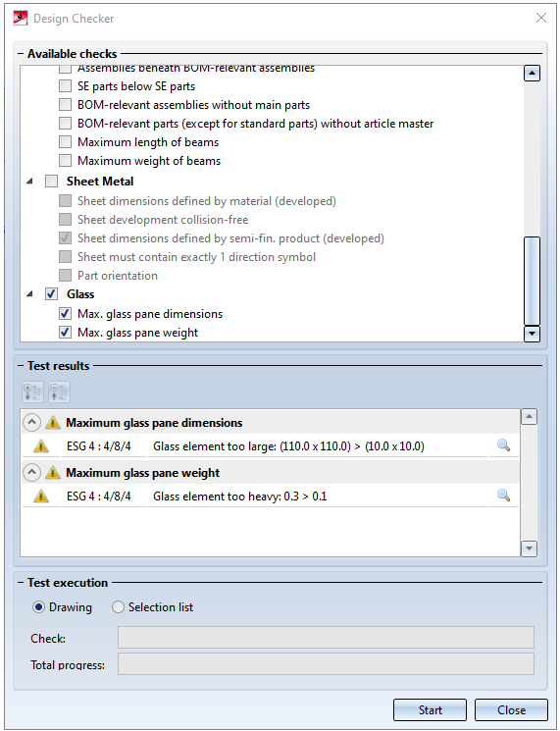Tick the Sheet Metal group checkbox
This screenshot has height=731, width=560.
pos(51,182)
